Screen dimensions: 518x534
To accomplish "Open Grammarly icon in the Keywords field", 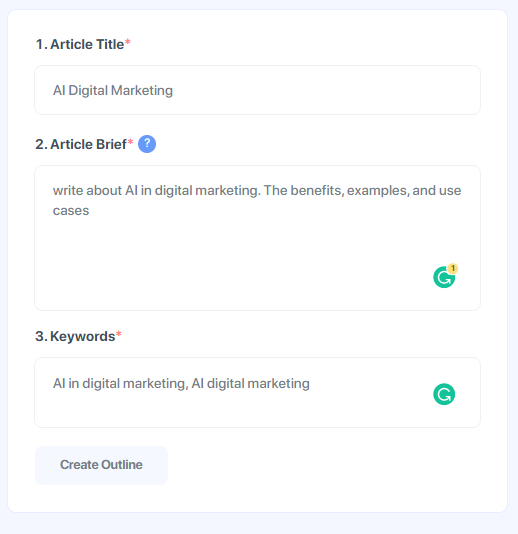I will click(444, 394).
